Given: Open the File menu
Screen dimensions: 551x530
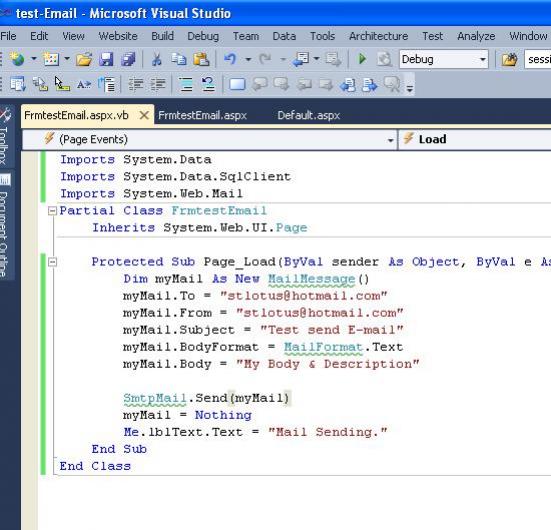Looking at the screenshot, I should (8, 36).
